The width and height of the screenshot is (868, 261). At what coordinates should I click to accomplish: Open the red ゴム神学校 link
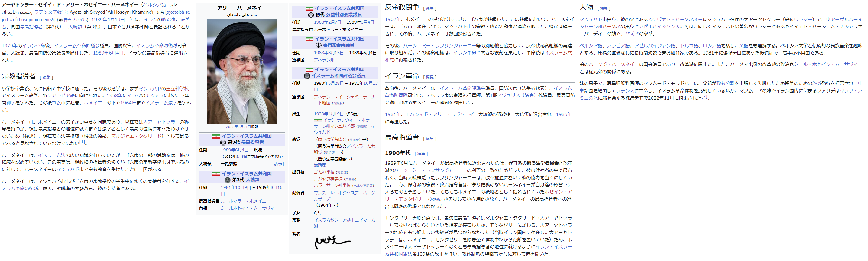pos(324,173)
